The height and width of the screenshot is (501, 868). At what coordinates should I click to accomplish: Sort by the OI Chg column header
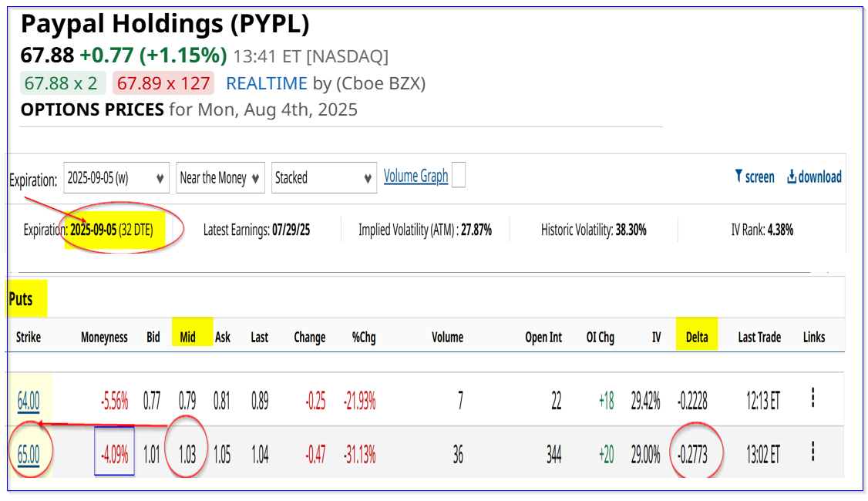click(600, 337)
